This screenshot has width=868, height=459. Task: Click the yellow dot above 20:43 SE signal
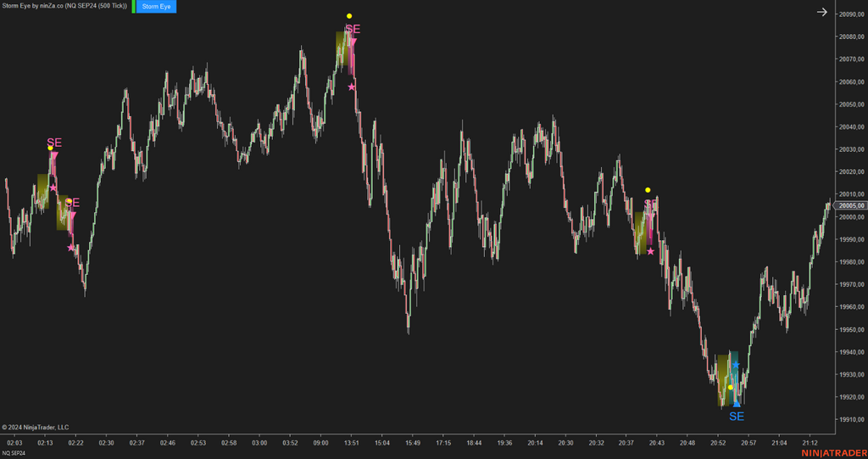(x=648, y=190)
